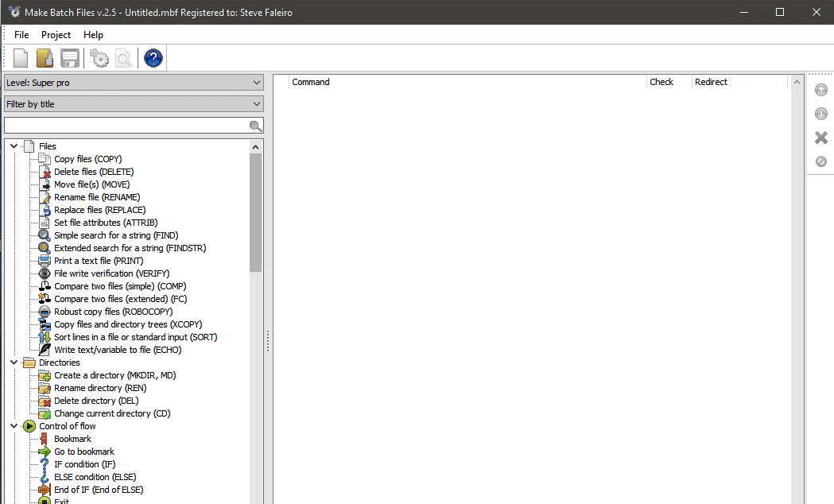Select the Directories category label
This screenshot has height=504, width=834.
pyautogui.click(x=59, y=362)
